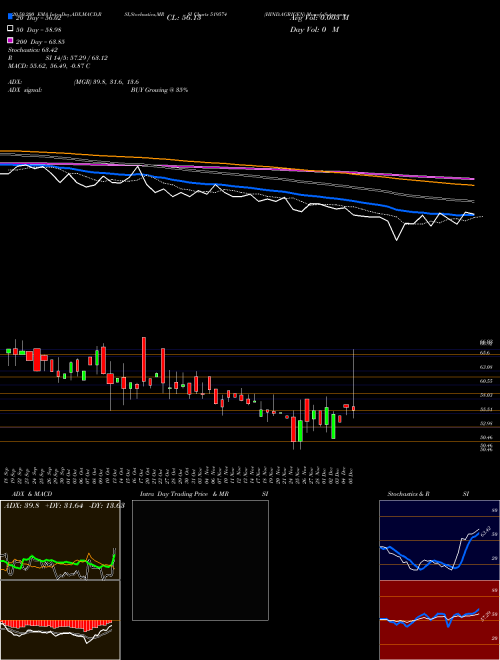Image resolution: width=500 pixels, height=660 pixels.
Task: Click the 'CL: 56.13' closing price
Action: (184, 17)
